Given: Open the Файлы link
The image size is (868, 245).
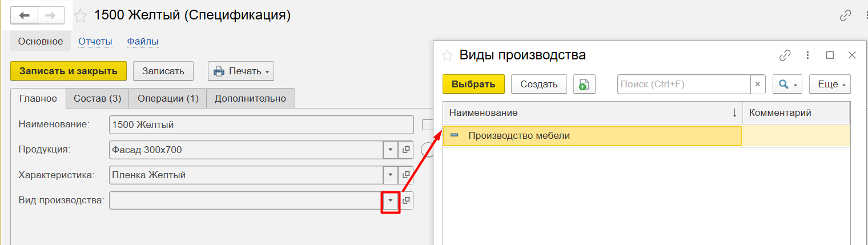Looking at the screenshot, I should tap(143, 41).
